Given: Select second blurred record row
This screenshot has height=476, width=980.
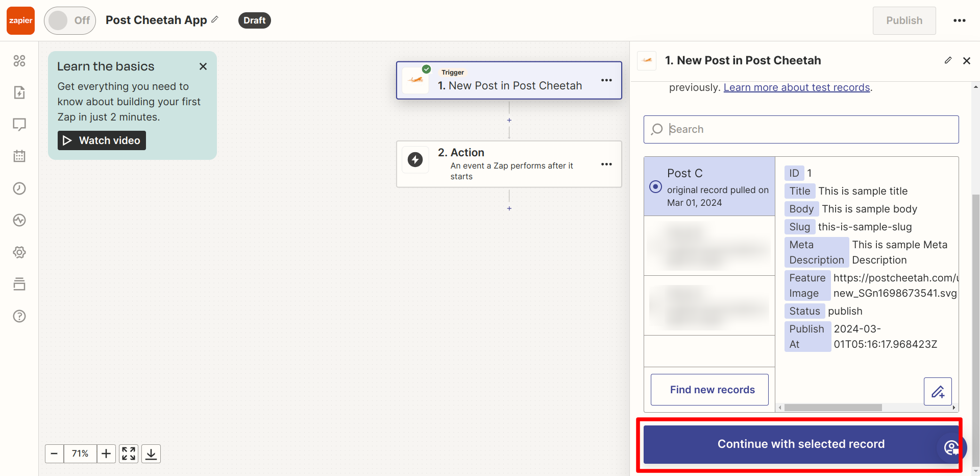Looking at the screenshot, I should [x=709, y=246].
